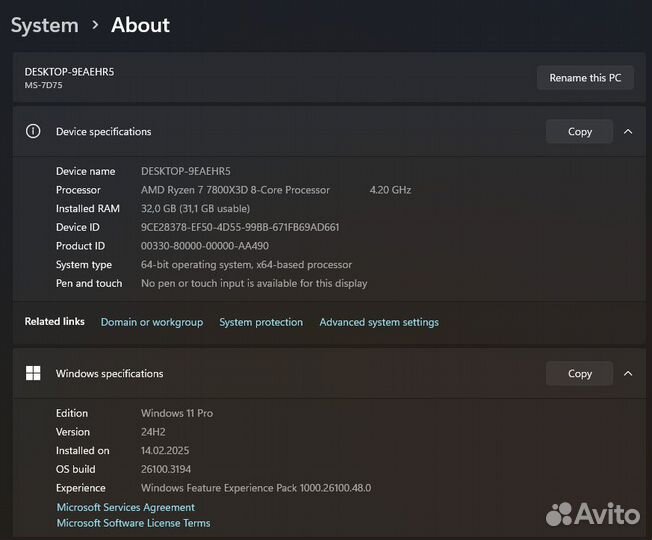Open the System protection link

(x=261, y=322)
